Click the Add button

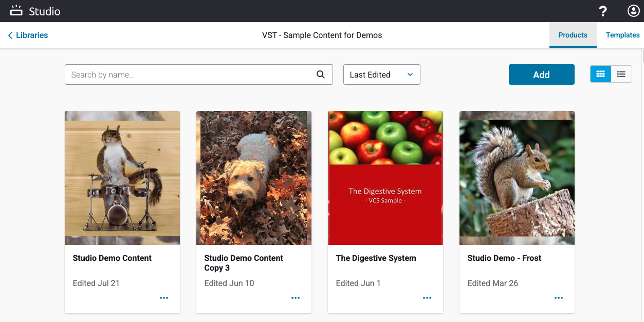tap(542, 74)
